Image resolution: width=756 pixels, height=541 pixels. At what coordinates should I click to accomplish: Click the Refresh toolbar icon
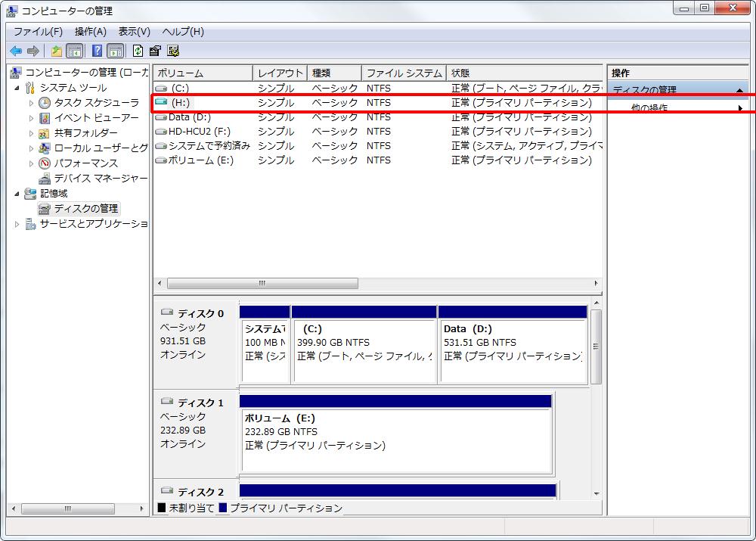(137, 51)
